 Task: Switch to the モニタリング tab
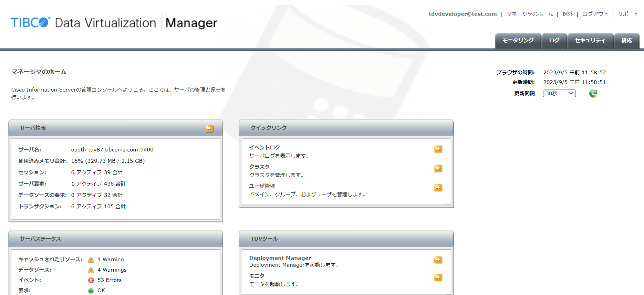(x=518, y=41)
